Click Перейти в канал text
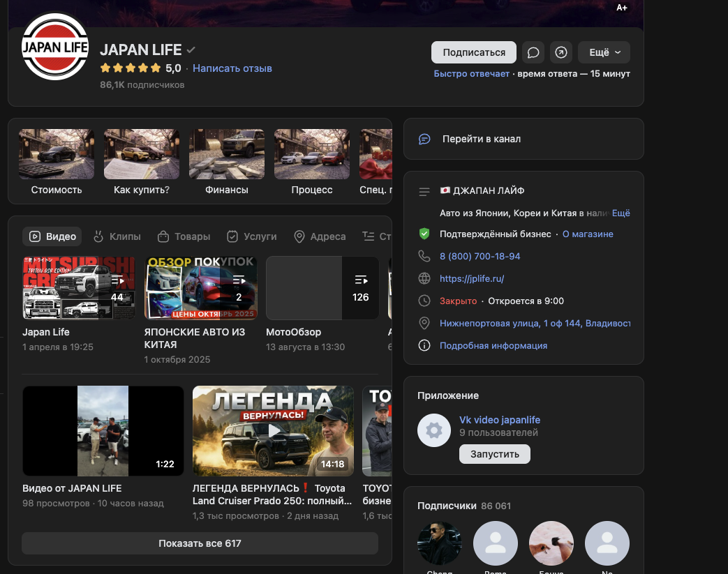Image resolution: width=728 pixels, height=574 pixels. pyautogui.click(x=482, y=139)
